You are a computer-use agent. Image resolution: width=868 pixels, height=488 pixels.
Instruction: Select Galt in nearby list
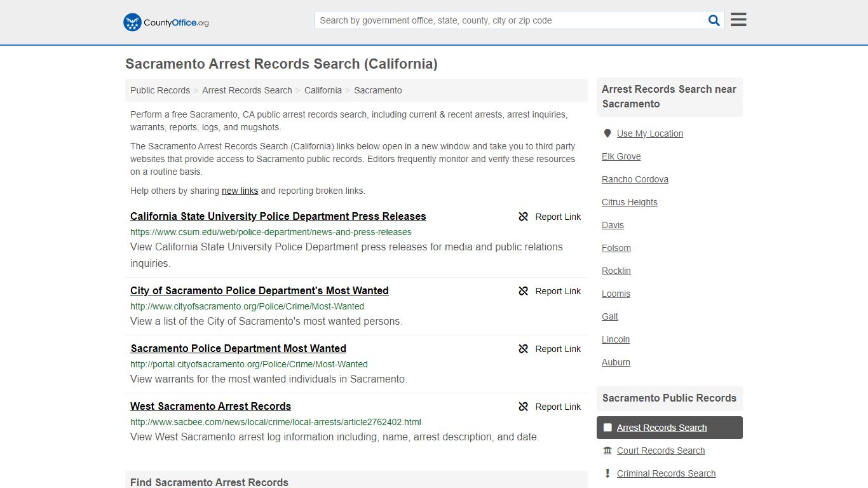(610, 316)
